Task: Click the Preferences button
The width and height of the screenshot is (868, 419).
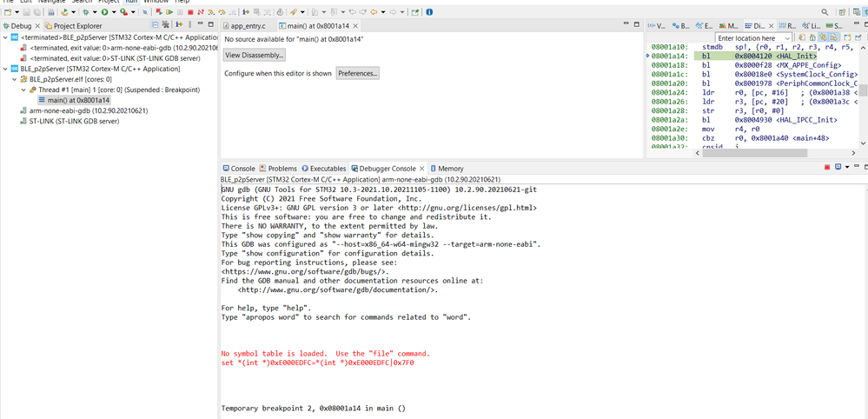Action: [x=358, y=73]
